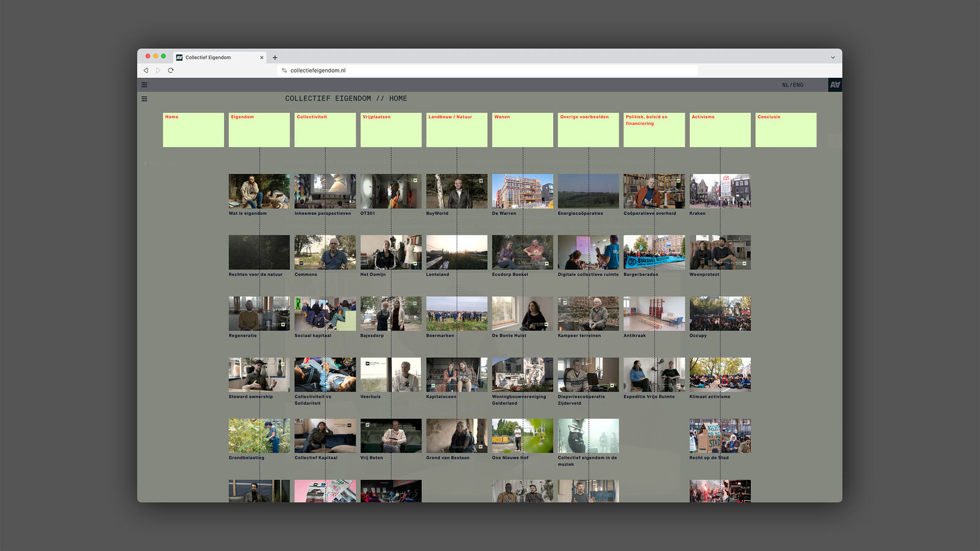Image resolution: width=980 pixels, height=551 pixels.
Task: Open the hamburger menu beside the page title
Action: pos(145,99)
